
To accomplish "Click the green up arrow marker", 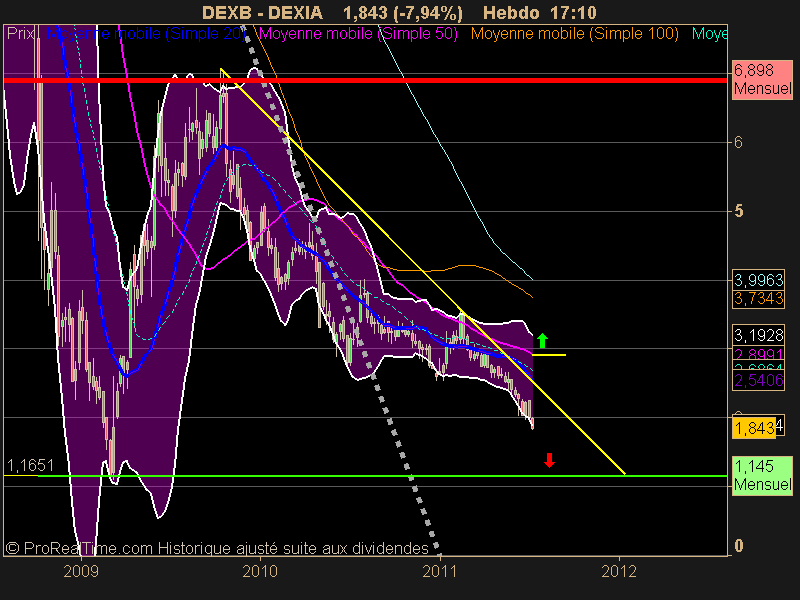I will coord(542,340).
